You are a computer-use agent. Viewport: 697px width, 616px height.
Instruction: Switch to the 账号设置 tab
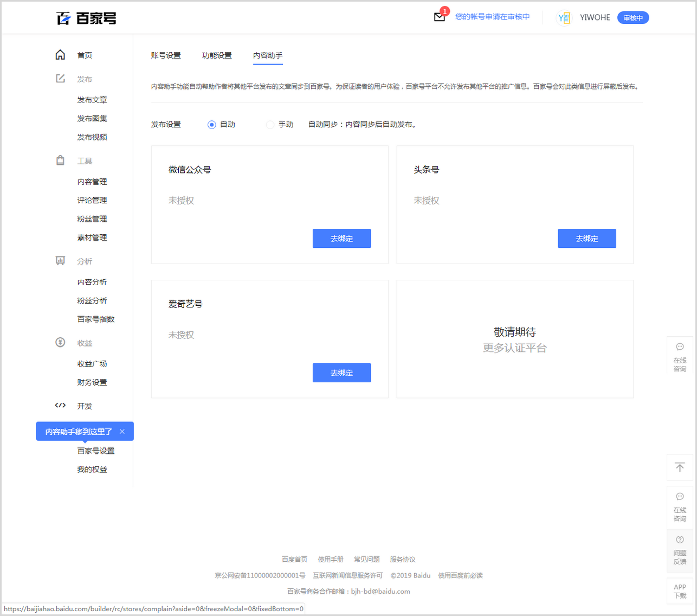[166, 55]
